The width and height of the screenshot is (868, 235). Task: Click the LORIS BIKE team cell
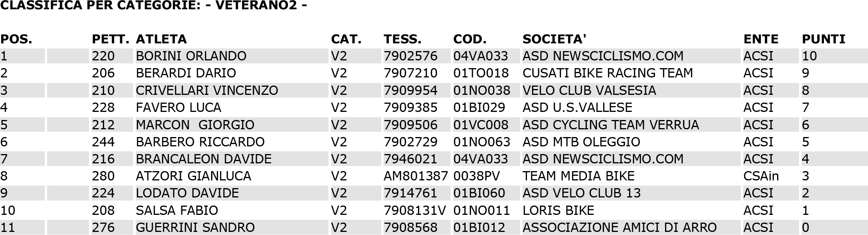click(558, 210)
